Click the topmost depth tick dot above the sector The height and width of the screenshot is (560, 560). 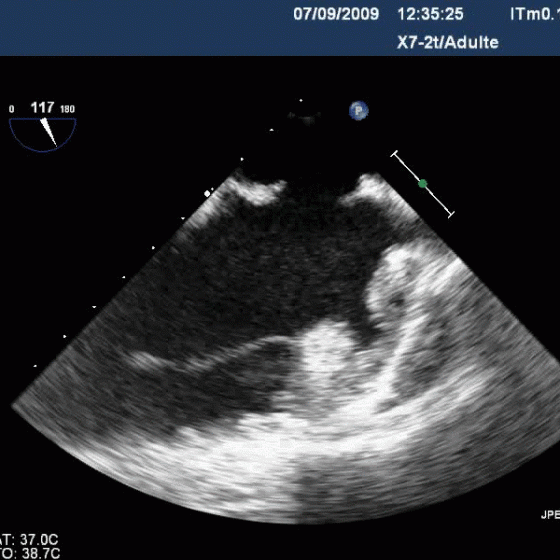tap(301, 100)
